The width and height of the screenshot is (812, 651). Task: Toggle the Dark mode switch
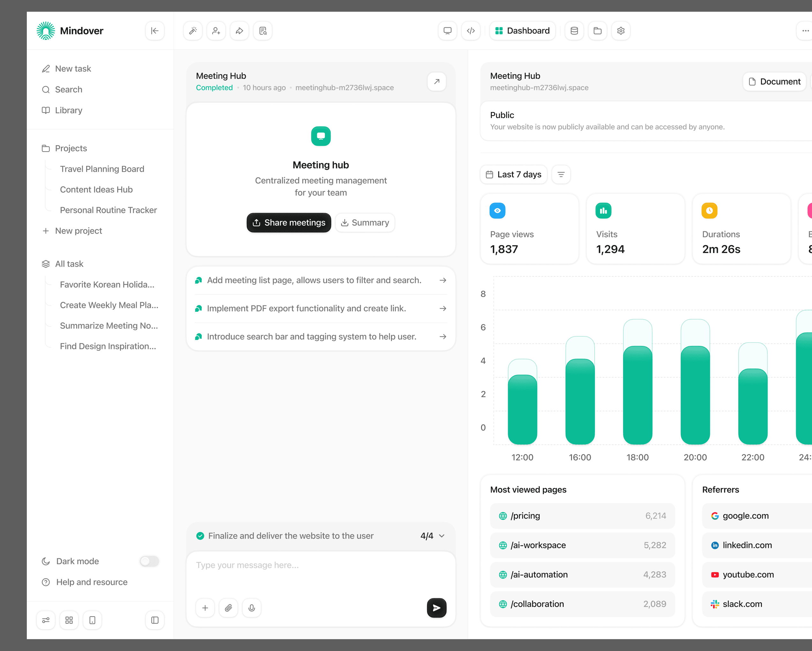point(149,561)
